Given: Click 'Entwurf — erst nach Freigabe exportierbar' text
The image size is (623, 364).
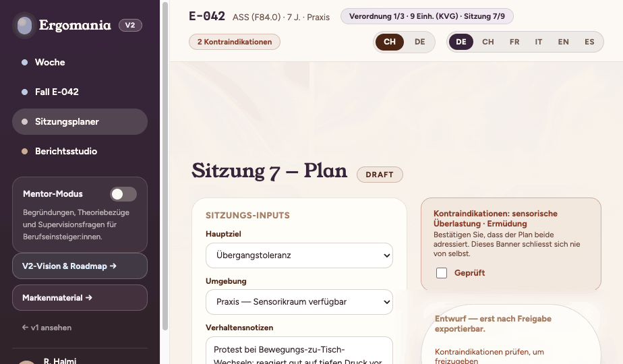Looking at the screenshot, I should point(493,324).
